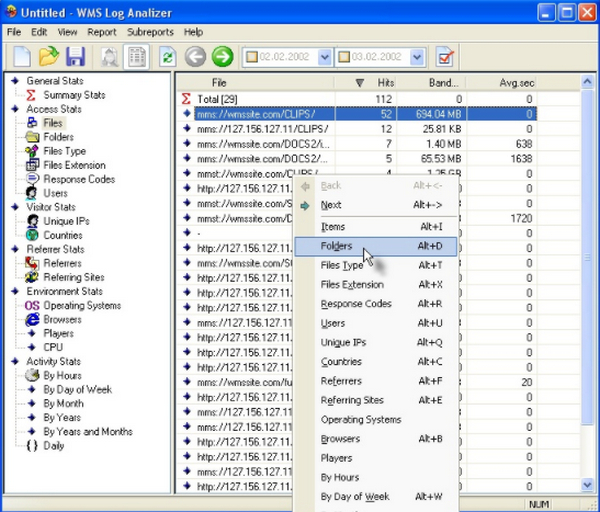Choose Files Extension in the context menu
The height and width of the screenshot is (512, 600).
[375, 285]
